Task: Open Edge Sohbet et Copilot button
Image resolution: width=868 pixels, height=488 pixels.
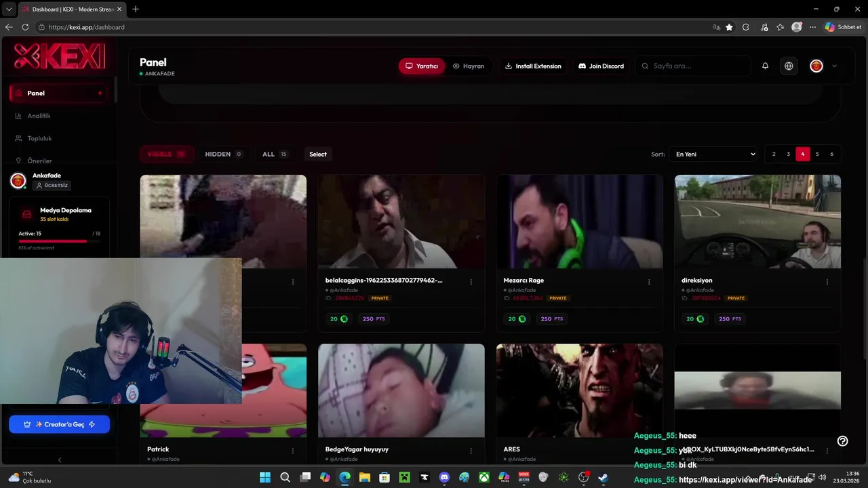Action: 844,27
